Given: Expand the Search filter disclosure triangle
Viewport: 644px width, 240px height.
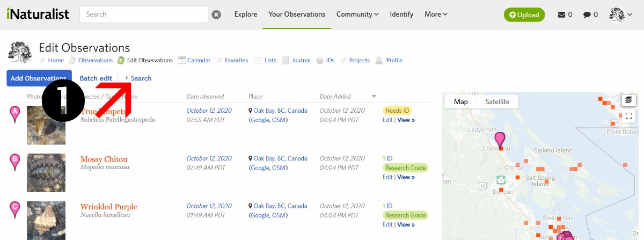Looking at the screenshot, I should [x=127, y=78].
